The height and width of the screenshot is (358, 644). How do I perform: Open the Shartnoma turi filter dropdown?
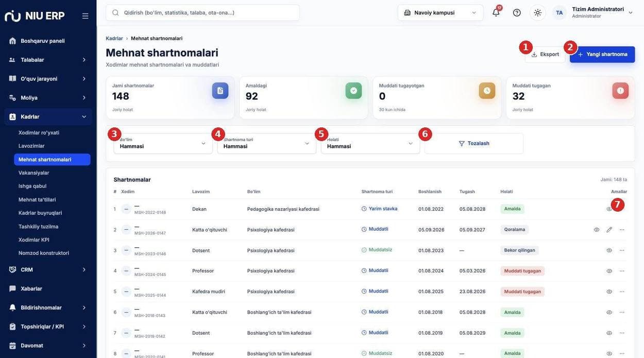[x=266, y=143]
